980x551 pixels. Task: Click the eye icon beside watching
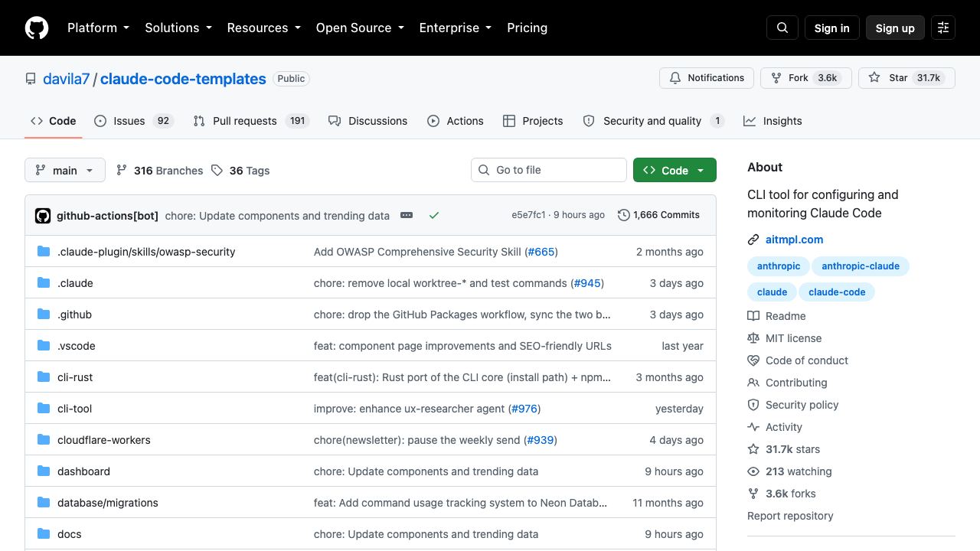tap(753, 471)
